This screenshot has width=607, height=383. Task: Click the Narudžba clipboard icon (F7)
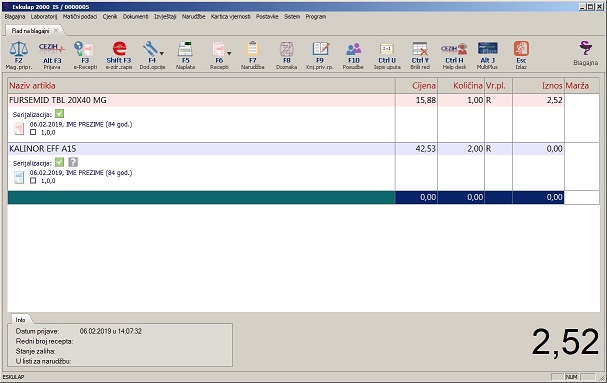pos(252,49)
